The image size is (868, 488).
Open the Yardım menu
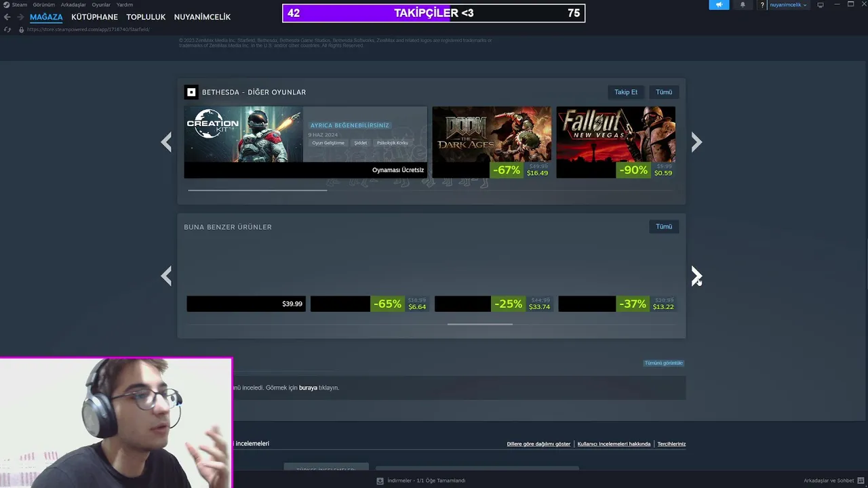[125, 5]
